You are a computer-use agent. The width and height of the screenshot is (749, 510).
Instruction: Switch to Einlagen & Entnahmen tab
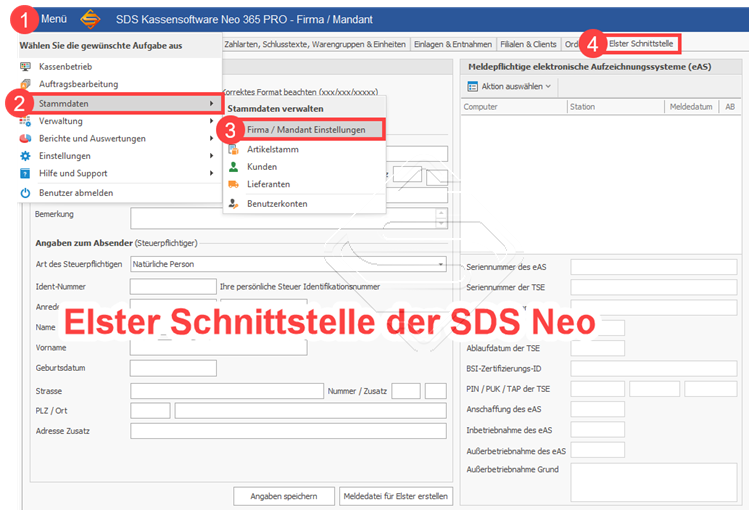(453, 44)
